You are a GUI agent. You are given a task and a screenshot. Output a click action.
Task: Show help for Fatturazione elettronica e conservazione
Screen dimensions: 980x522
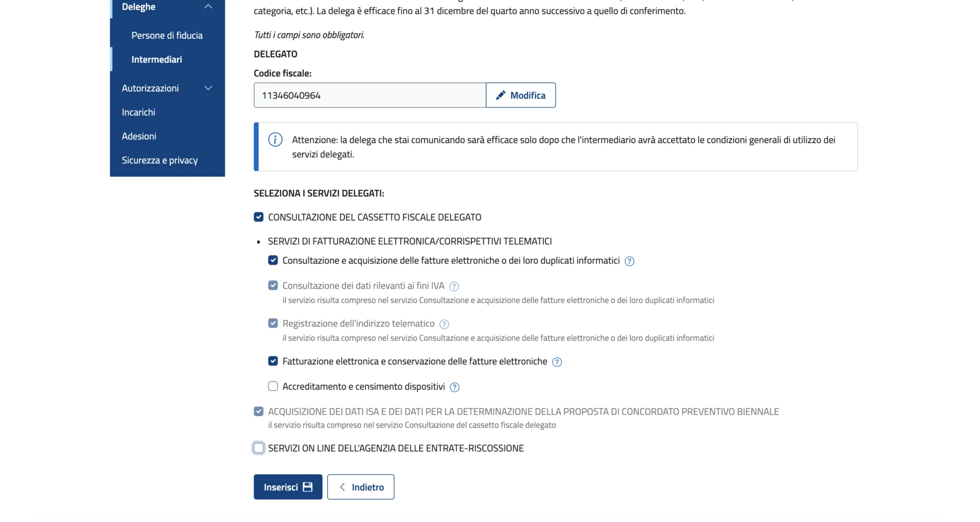coord(557,362)
